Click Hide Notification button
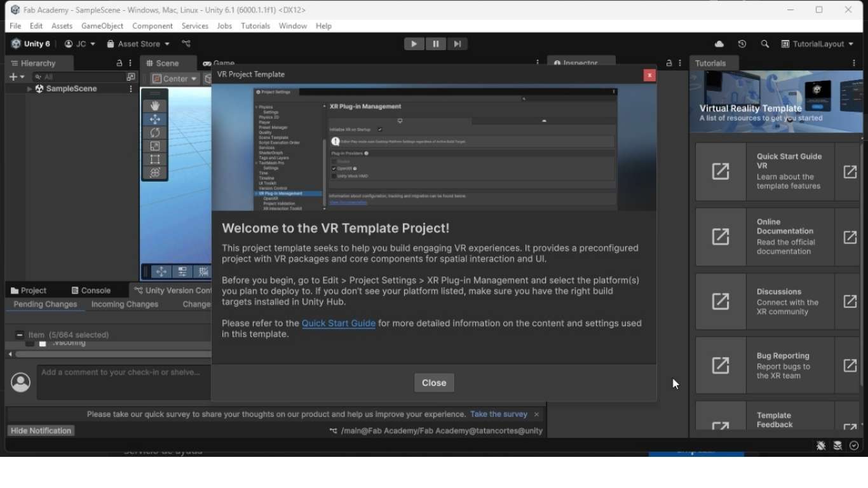This screenshot has height=488, width=868. 41,431
